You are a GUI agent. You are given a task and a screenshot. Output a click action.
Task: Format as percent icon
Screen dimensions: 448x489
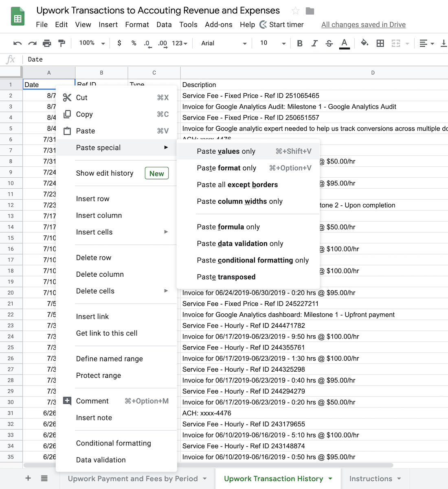click(x=134, y=43)
